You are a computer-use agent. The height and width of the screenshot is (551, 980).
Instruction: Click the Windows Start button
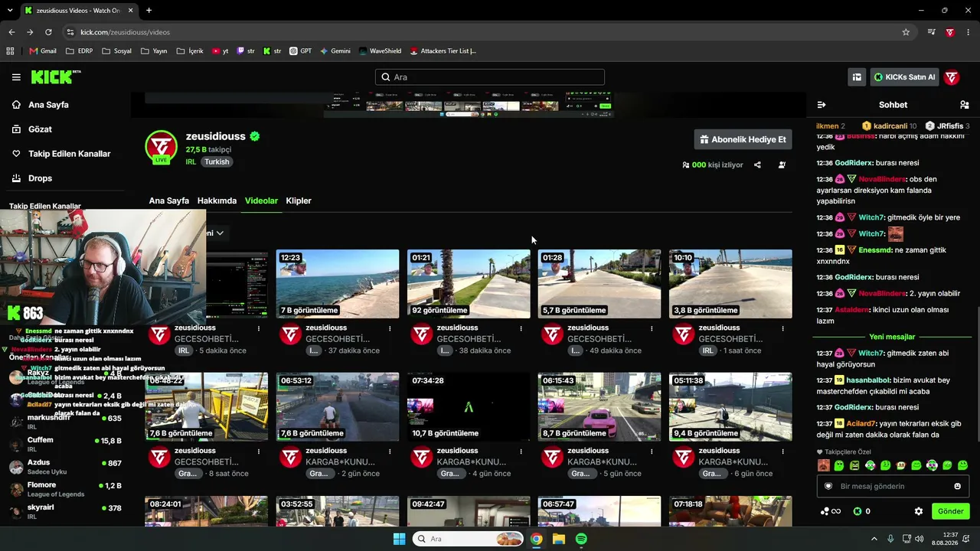point(399,539)
